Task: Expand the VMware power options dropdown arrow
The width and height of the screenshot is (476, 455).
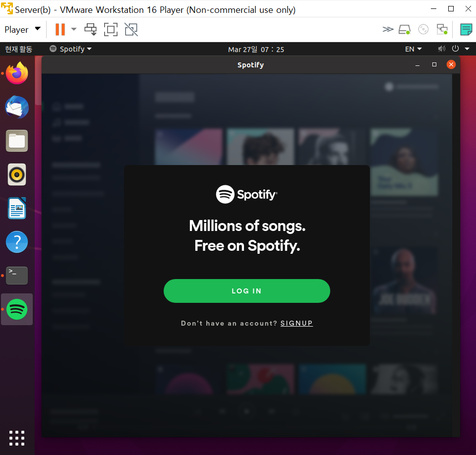Action: [74, 29]
